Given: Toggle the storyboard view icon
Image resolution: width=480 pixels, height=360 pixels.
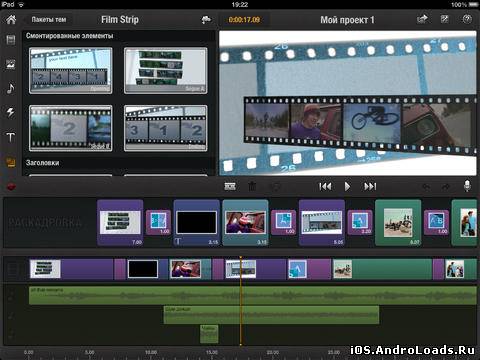Looking at the screenshot, I should click(230, 186).
